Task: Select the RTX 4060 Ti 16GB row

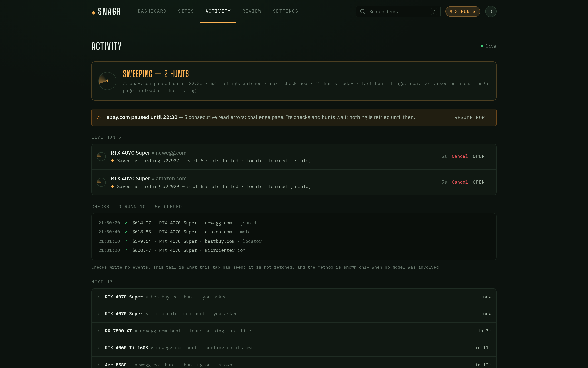Action: tap(294, 348)
